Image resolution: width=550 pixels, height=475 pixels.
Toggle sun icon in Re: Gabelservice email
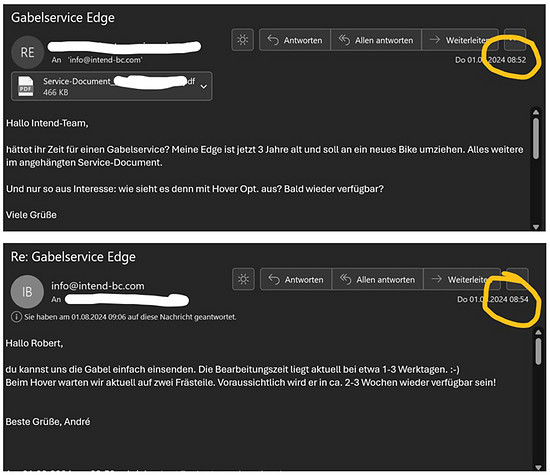[243, 279]
